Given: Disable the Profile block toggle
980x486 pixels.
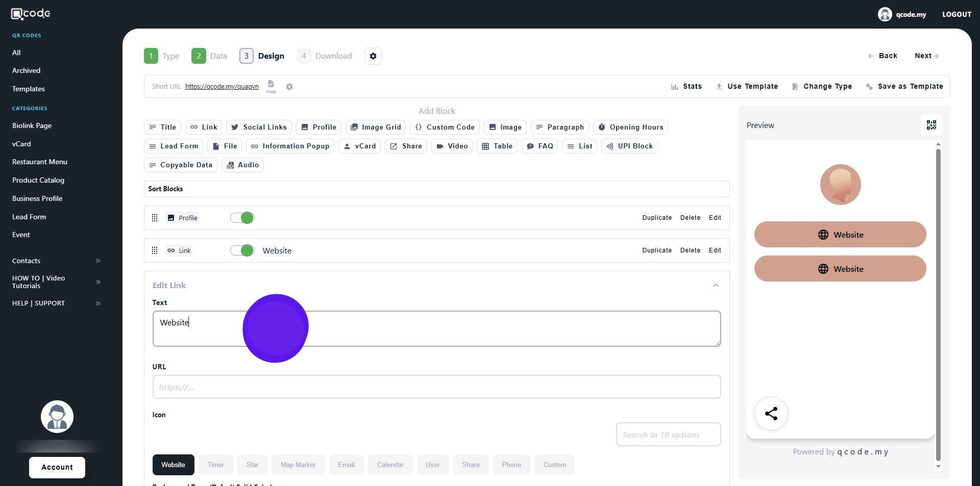Looking at the screenshot, I should point(242,218).
